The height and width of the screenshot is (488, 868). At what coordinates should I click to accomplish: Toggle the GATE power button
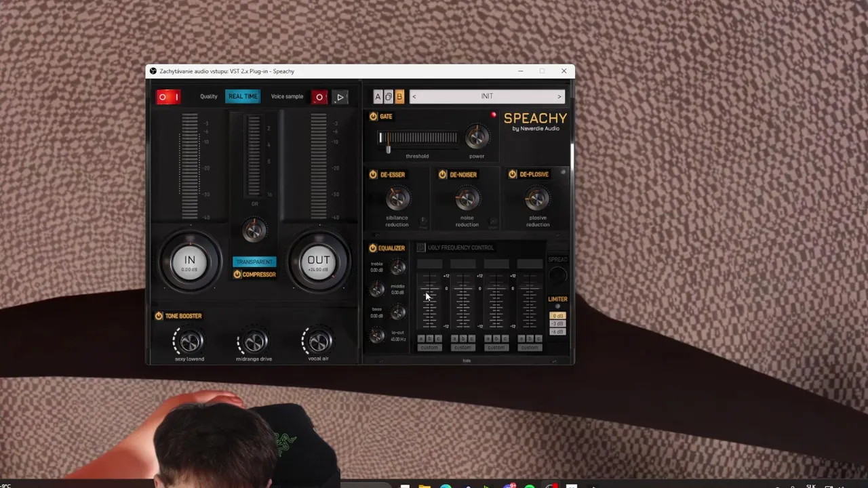pyautogui.click(x=373, y=117)
